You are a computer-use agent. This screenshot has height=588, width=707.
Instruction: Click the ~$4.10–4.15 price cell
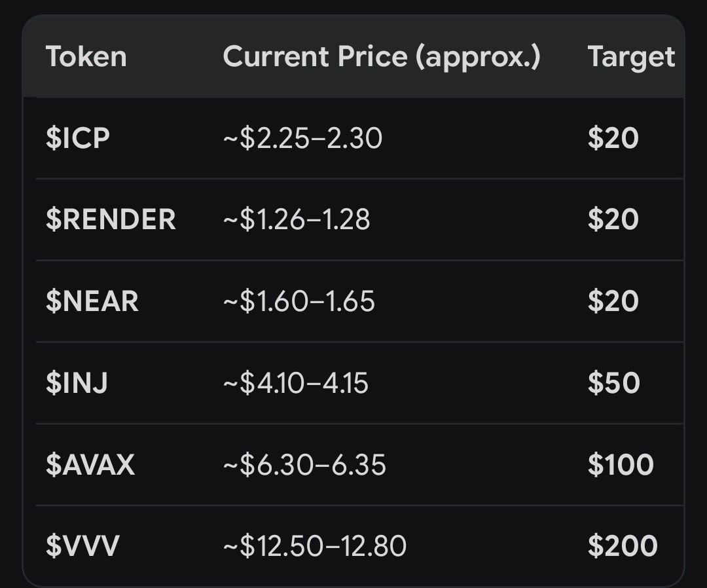coord(295,383)
